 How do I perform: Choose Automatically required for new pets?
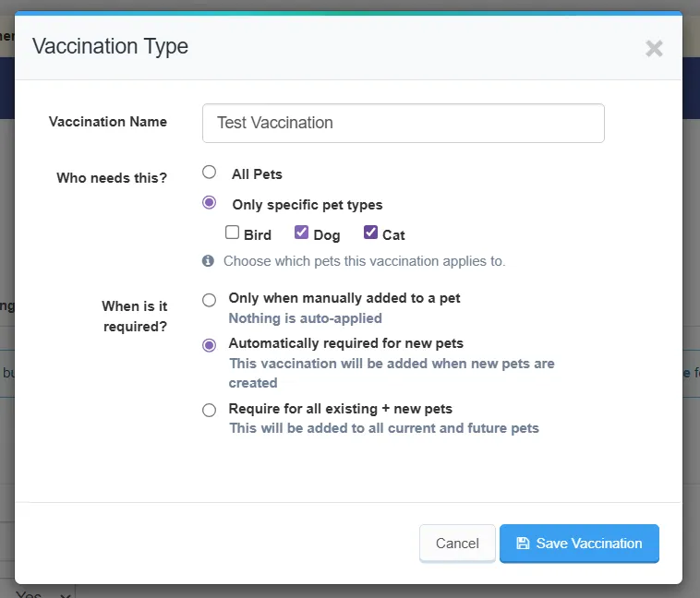click(209, 345)
